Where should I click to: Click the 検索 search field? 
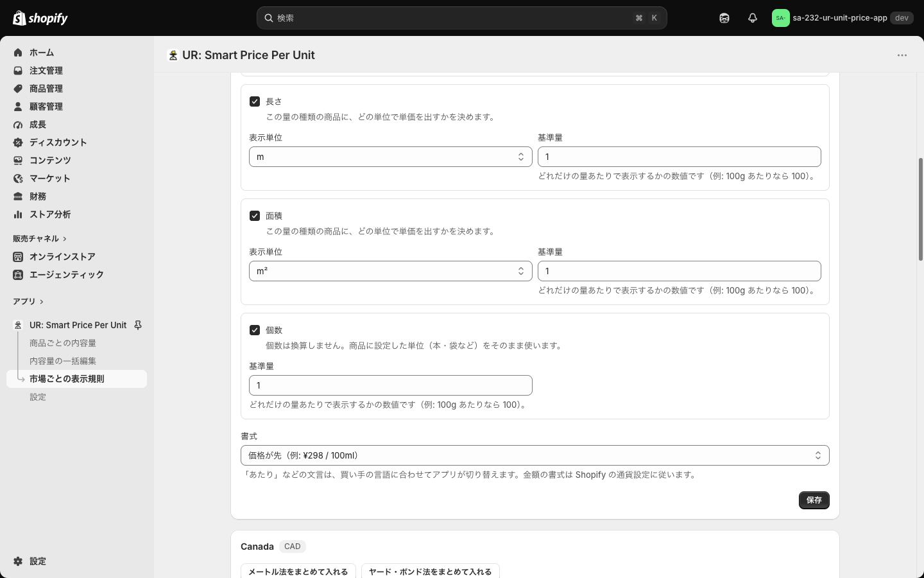(x=462, y=18)
